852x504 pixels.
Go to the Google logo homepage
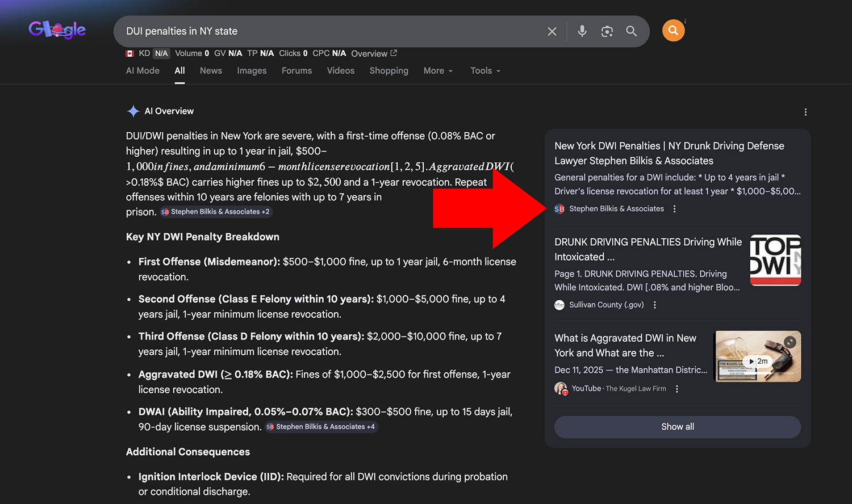57,30
